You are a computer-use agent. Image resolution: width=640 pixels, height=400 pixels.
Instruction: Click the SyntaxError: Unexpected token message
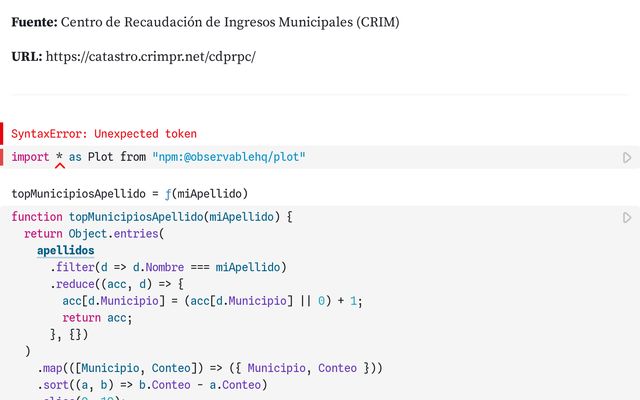click(x=104, y=134)
